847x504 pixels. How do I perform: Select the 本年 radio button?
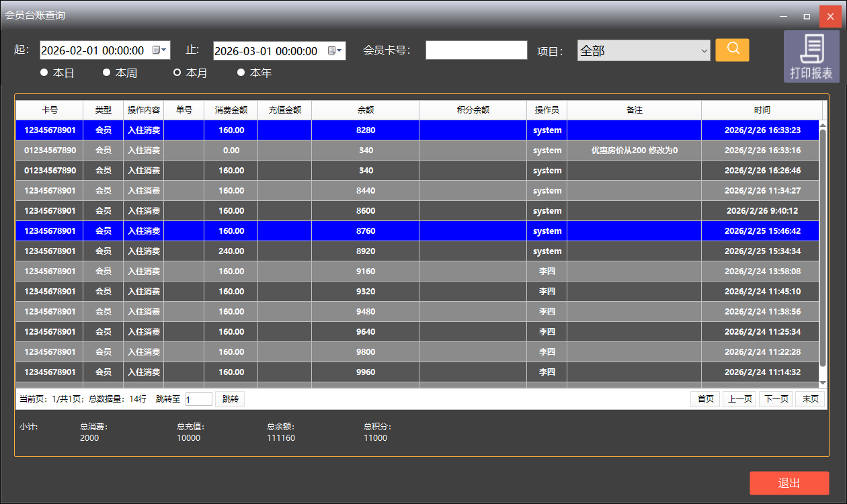(241, 73)
